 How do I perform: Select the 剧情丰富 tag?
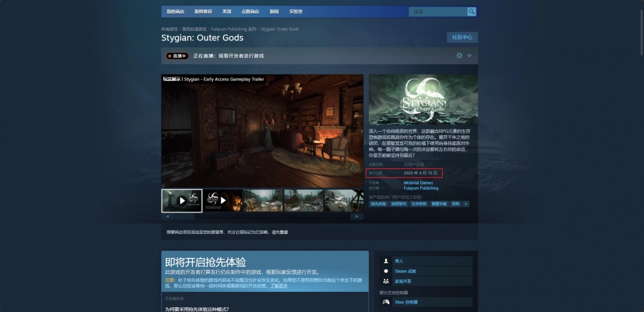pos(439,204)
